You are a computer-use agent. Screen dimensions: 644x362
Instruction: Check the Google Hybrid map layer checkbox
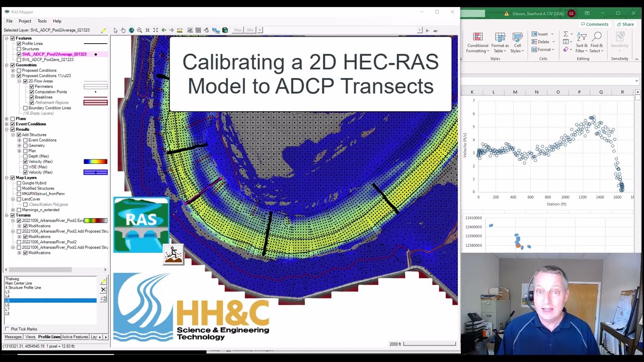(19, 183)
